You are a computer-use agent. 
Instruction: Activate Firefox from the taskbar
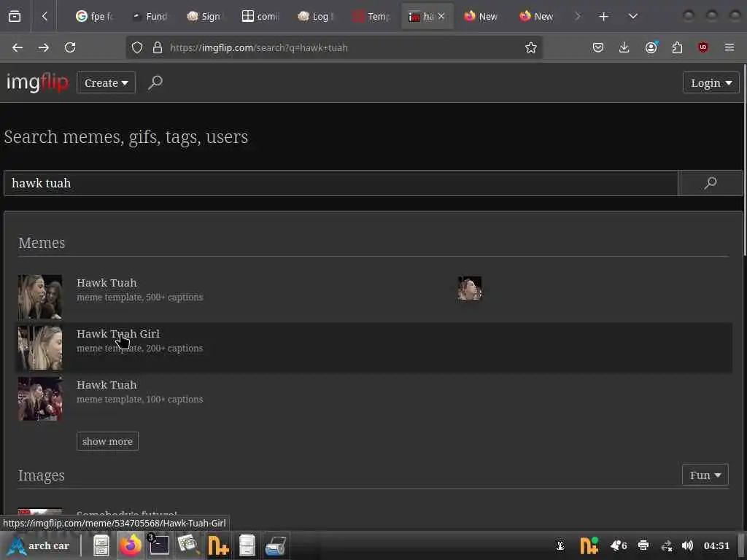[130, 545]
